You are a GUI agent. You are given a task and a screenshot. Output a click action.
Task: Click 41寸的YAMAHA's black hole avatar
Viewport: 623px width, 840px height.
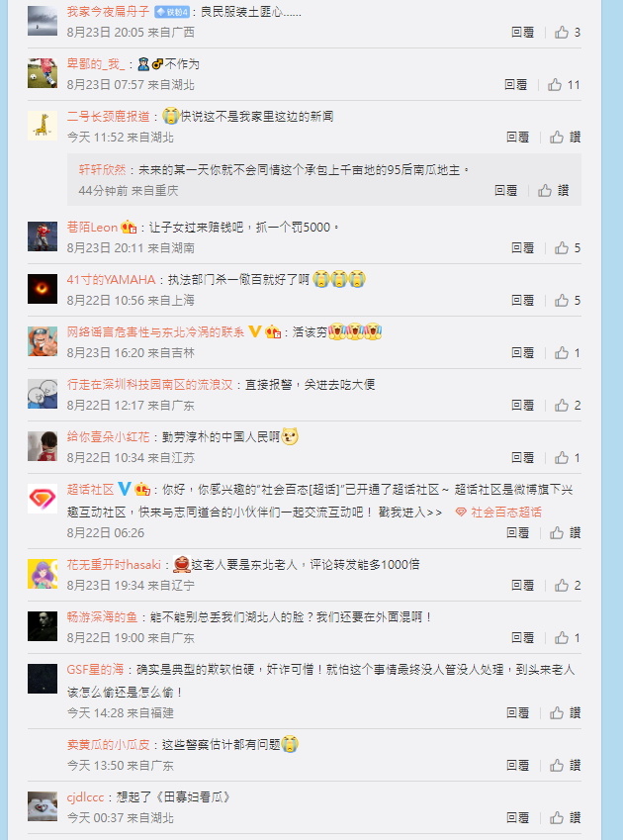[x=43, y=289]
